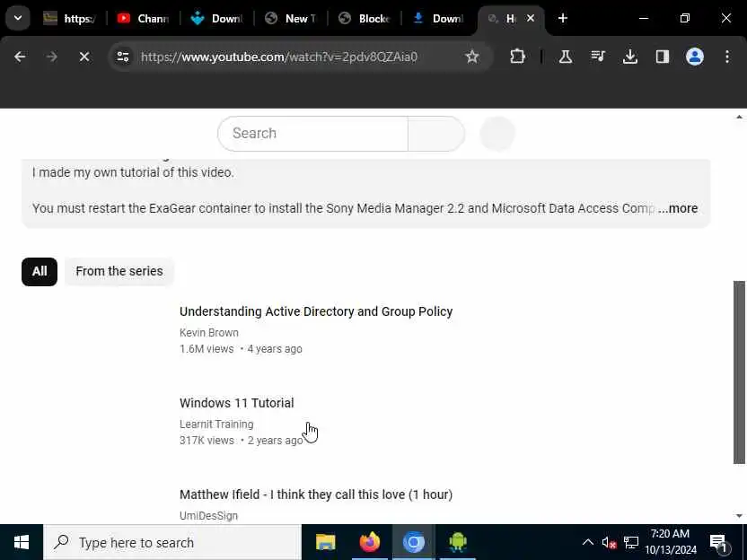Viewport: 747px width, 560px height.
Task: Click the 317K views 2 years ago text
Action: tap(241, 441)
